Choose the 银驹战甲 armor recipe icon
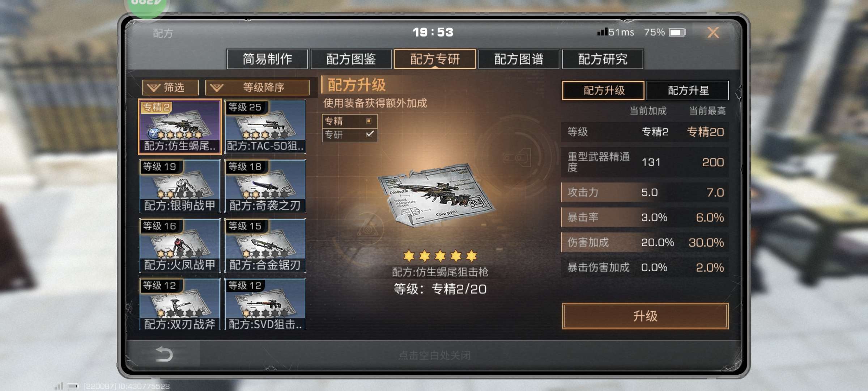 pos(180,186)
